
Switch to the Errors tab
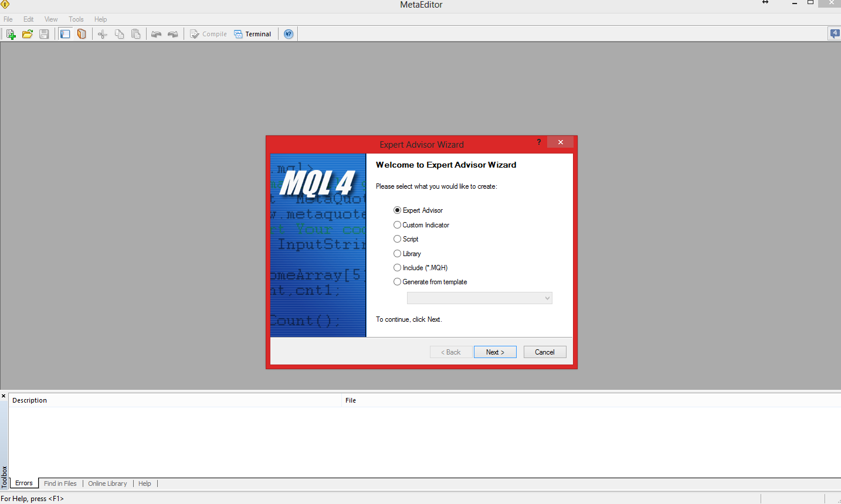(x=24, y=483)
